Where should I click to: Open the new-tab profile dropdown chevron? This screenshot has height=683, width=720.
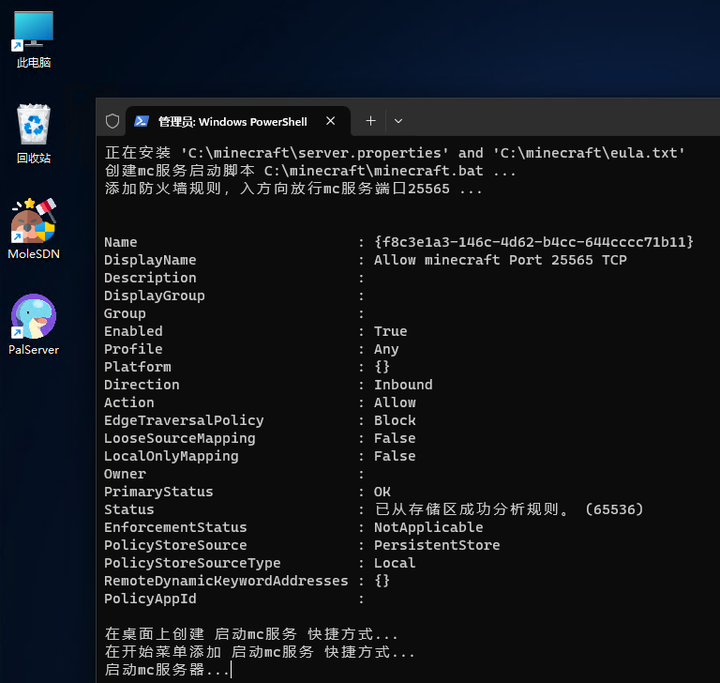(398, 121)
